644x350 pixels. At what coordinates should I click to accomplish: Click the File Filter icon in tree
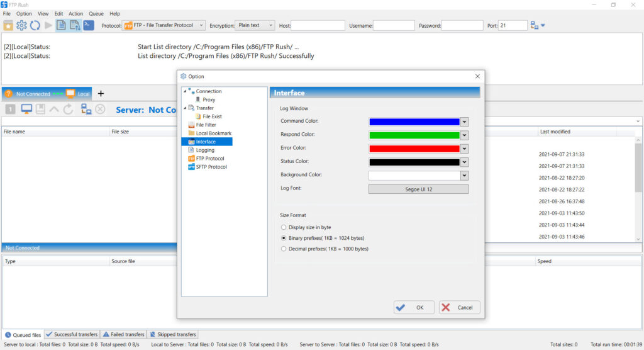click(x=191, y=125)
